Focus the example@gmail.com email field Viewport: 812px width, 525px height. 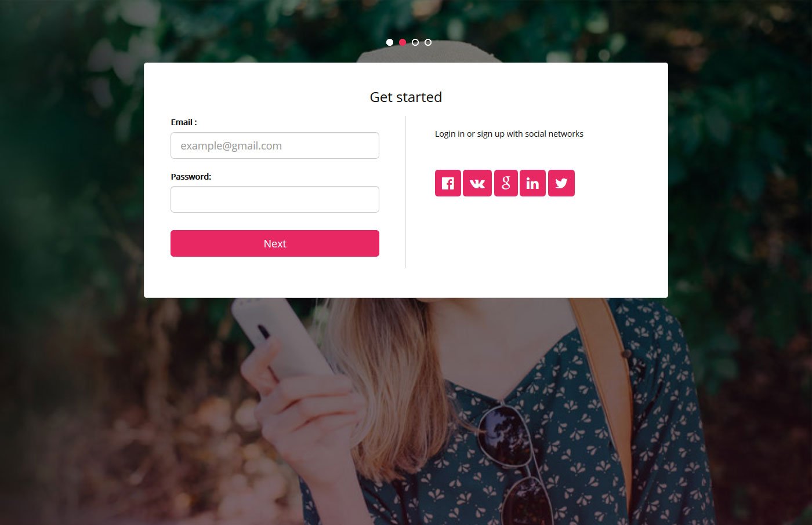pyautogui.click(x=275, y=145)
